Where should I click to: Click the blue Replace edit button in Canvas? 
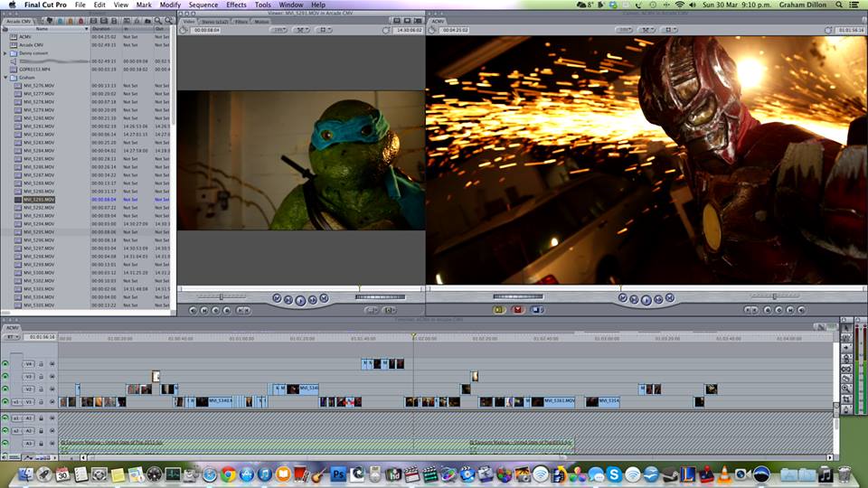tap(536, 310)
